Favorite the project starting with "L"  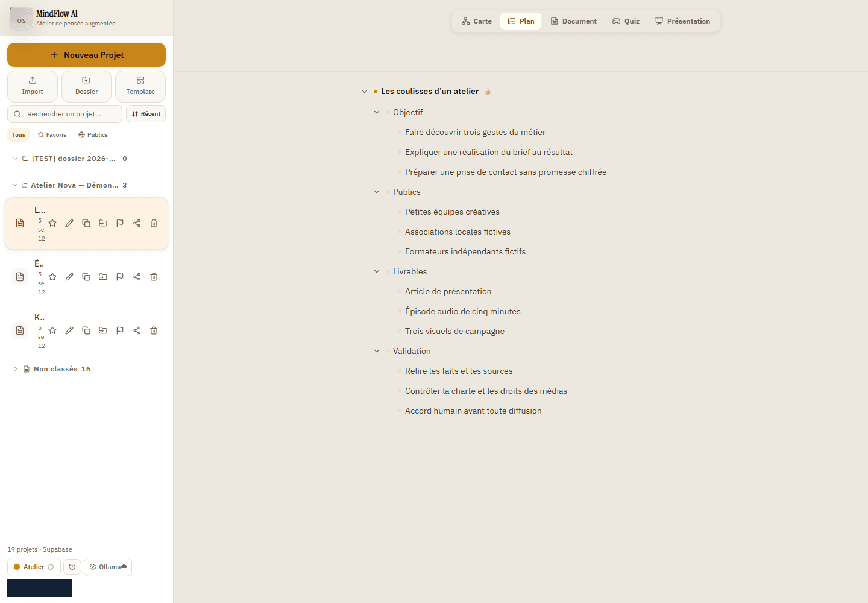(x=52, y=223)
